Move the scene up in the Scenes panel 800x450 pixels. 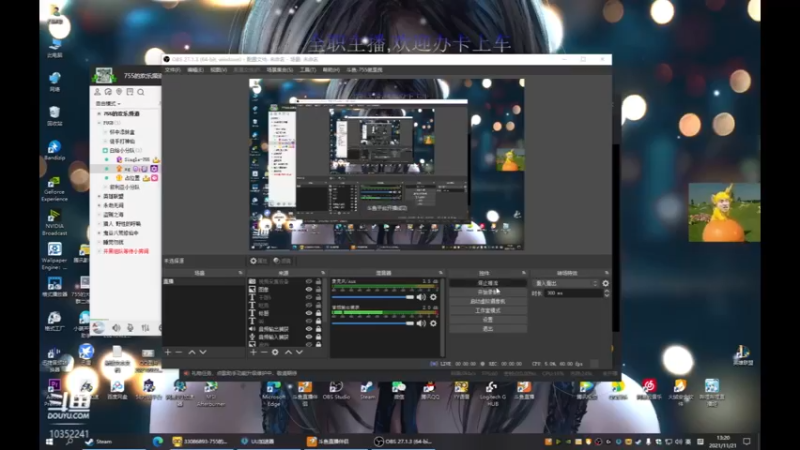click(192, 352)
